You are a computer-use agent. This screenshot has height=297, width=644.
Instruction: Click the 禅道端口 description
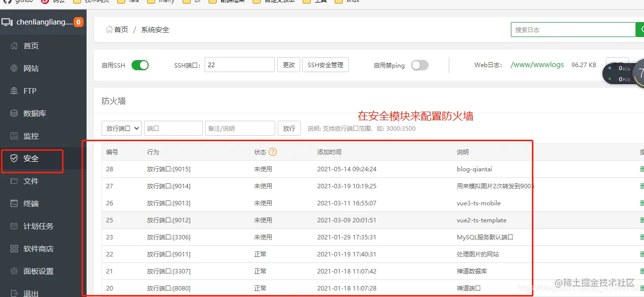(469, 288)
